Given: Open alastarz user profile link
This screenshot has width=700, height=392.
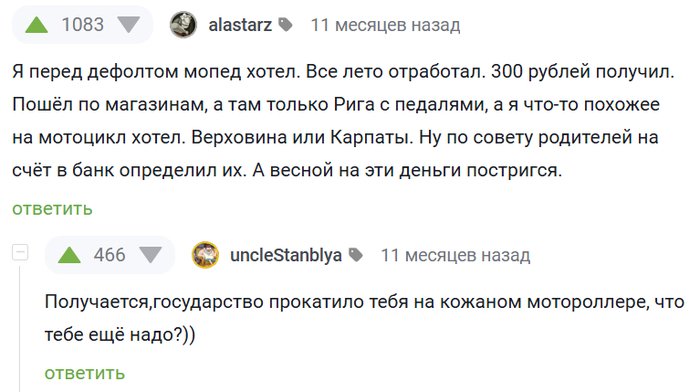Looking at the screenshot, I should pyautogui.click(x=240, y=25).
